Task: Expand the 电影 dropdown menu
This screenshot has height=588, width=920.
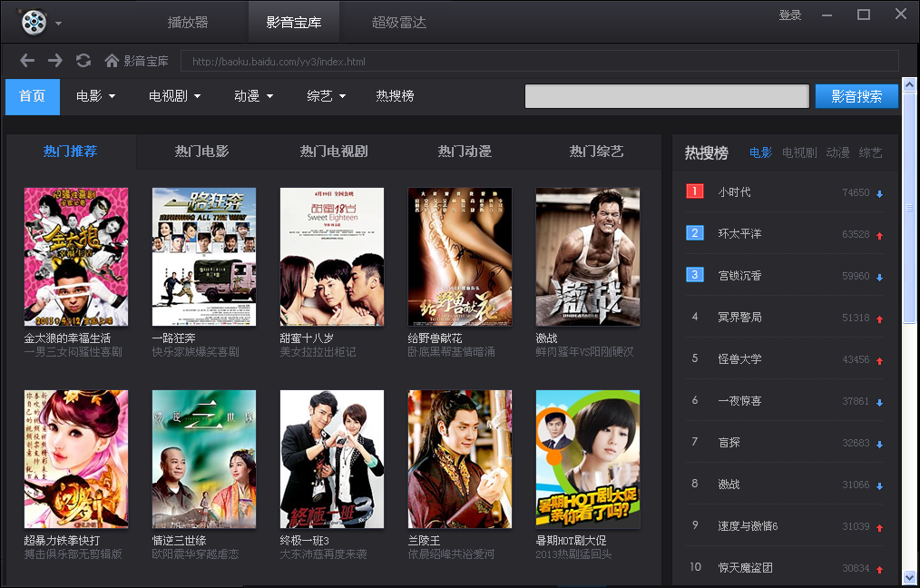Action: 95,96
